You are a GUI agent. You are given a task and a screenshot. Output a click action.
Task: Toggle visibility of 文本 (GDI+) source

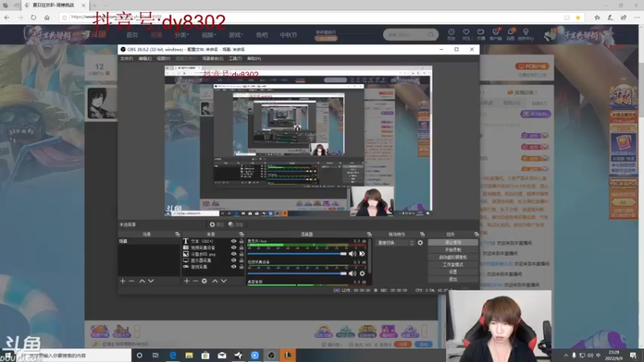tap(233, 241)
